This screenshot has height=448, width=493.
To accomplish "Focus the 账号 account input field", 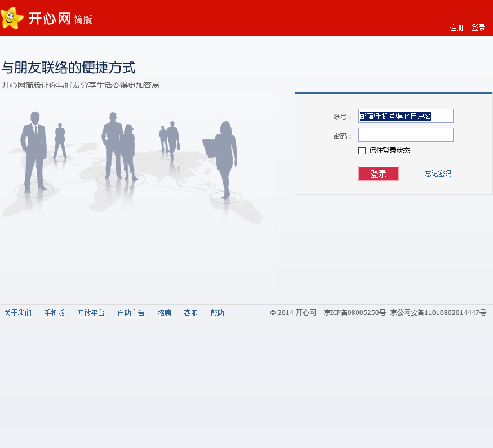I will [406, 116].
